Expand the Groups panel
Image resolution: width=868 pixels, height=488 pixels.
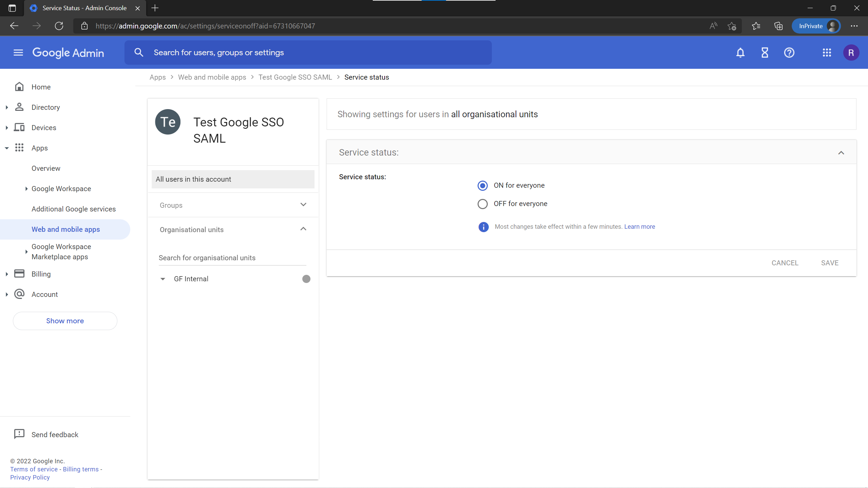click(x=303, y=205)
